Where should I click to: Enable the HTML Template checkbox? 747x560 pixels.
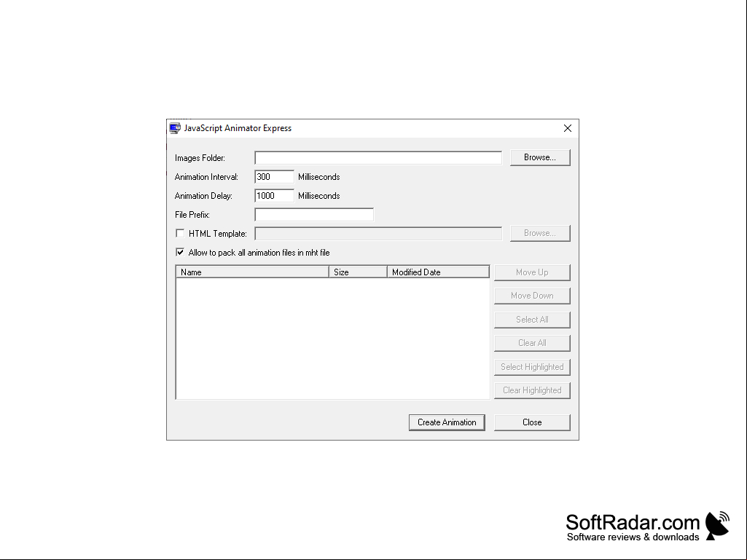click(x=180, y=233)
